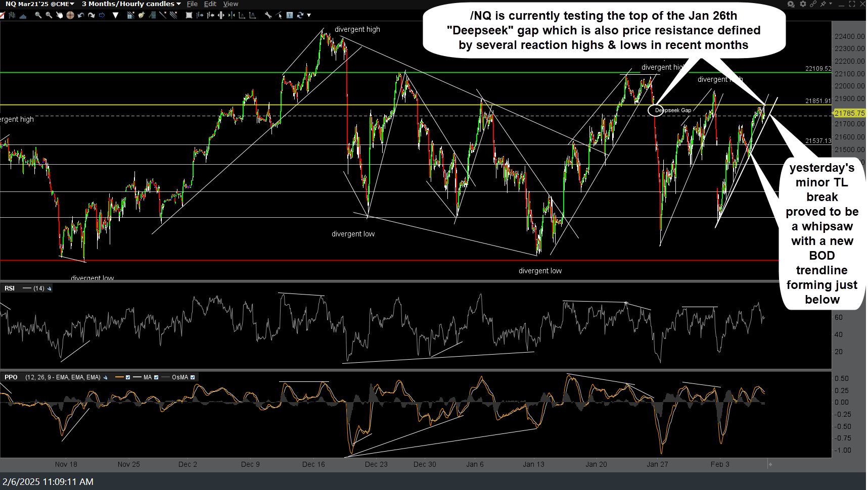This screenshot has width=868, height=490.
Task: Select the Text annotation tool
Action: click(291, 15)
